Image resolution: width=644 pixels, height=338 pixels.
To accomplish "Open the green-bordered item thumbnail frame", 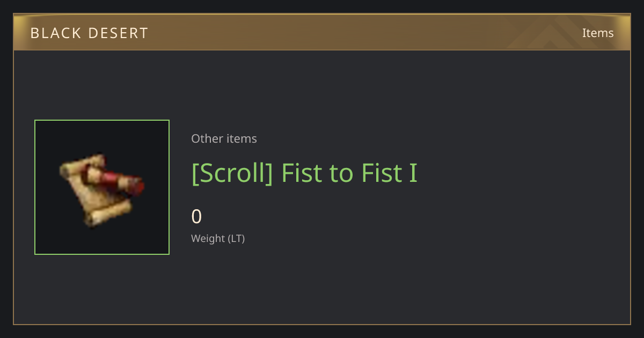I will click(x=102, y=187).
